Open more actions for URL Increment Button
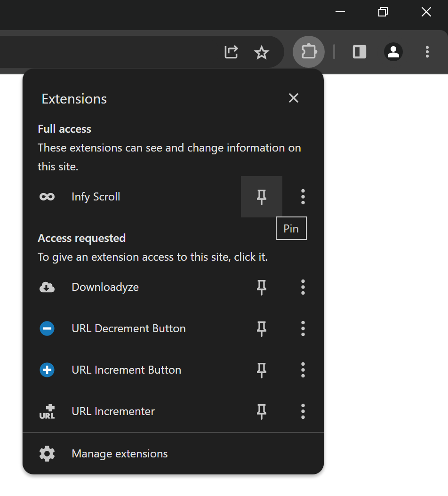This screenshot has height=496, width=448. click(x=303, y=370)
